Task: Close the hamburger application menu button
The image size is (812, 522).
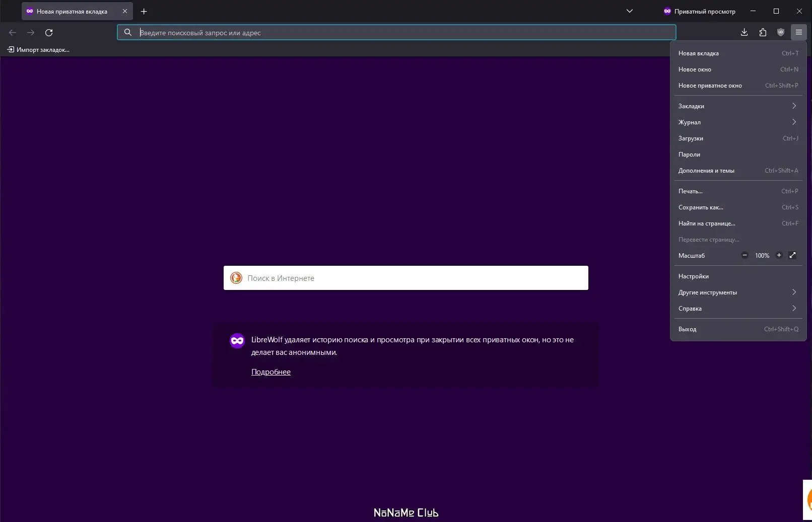Action: [799, 33]
